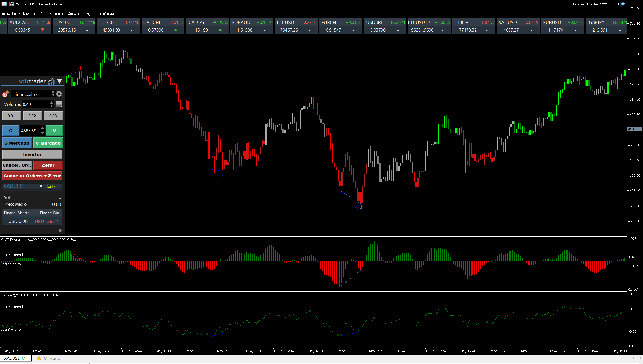Viewport: 643px width, 364px height.
Task: Set volume preset 0.03
Action: (x=53, y=116)
